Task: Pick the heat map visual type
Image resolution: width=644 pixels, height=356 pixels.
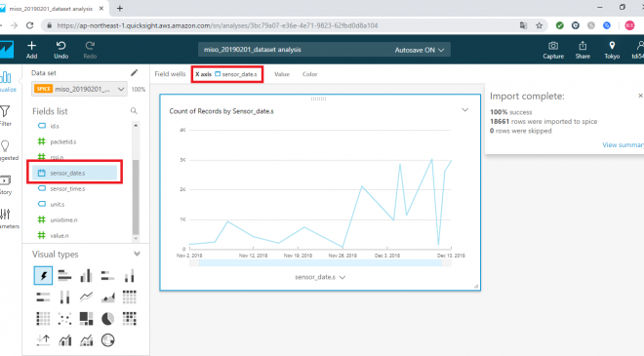Action: (130, 318)
